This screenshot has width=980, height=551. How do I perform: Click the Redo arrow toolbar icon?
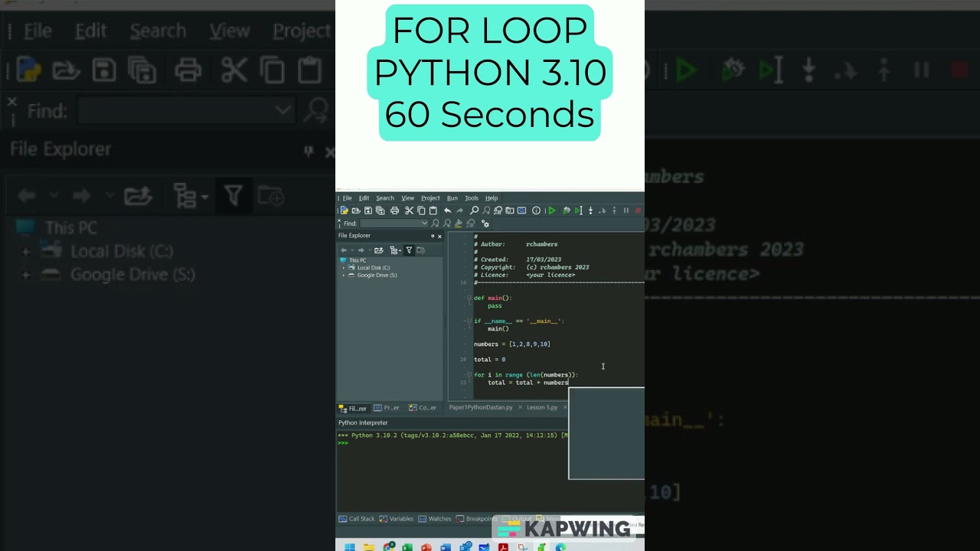pos(459,210)
